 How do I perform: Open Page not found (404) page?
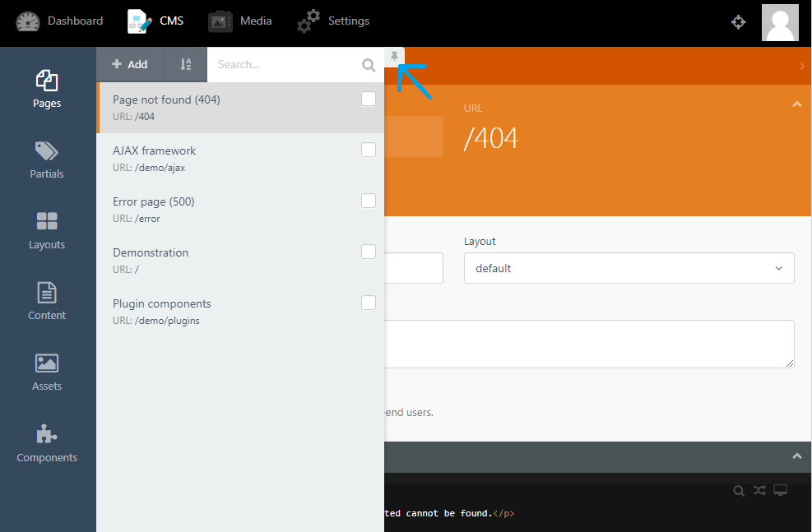coord(240,108)
